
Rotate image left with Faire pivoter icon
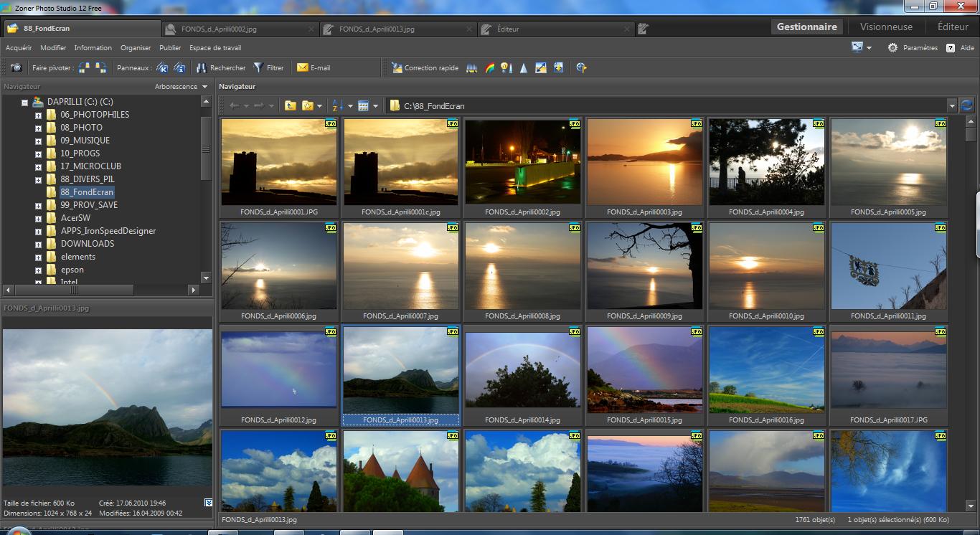click(85, 67)
